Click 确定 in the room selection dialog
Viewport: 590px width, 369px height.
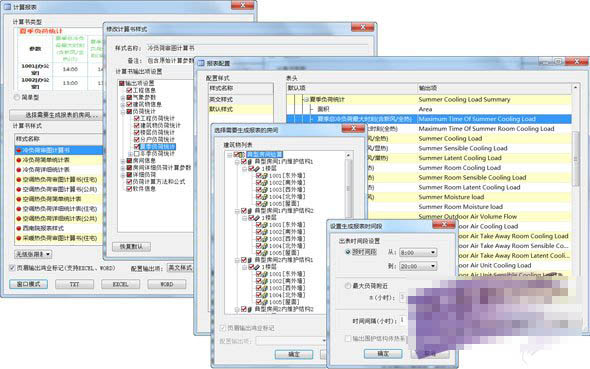coord(294,354)
